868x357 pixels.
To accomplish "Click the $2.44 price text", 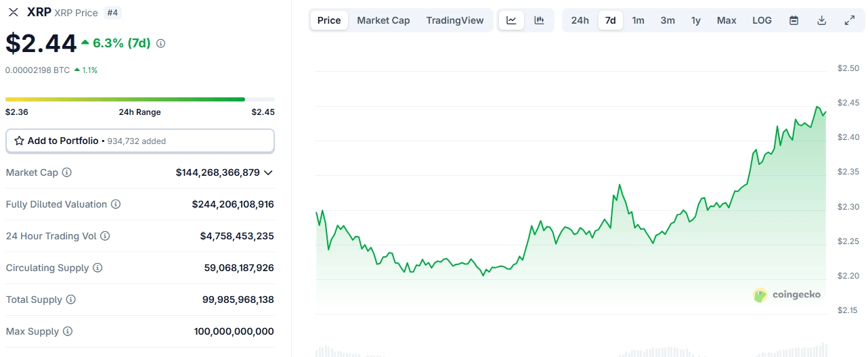I will tap(41, 43).
